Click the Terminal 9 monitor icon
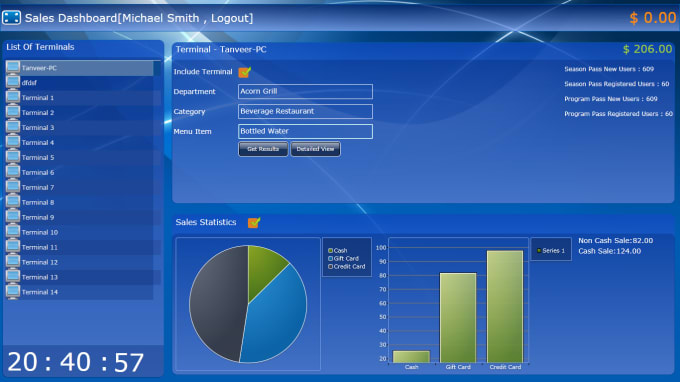 (x=13, y=217)
